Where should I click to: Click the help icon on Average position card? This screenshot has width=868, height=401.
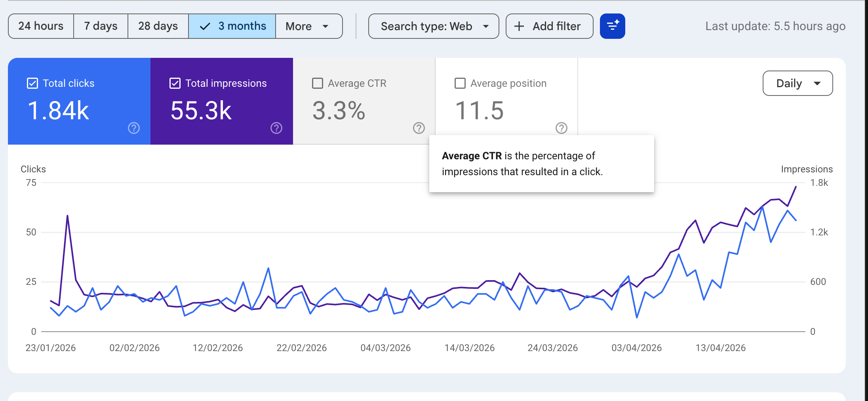(562, 128)
